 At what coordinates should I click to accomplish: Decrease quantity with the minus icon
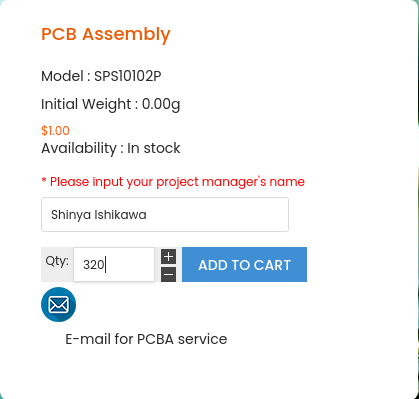point(168,275)
